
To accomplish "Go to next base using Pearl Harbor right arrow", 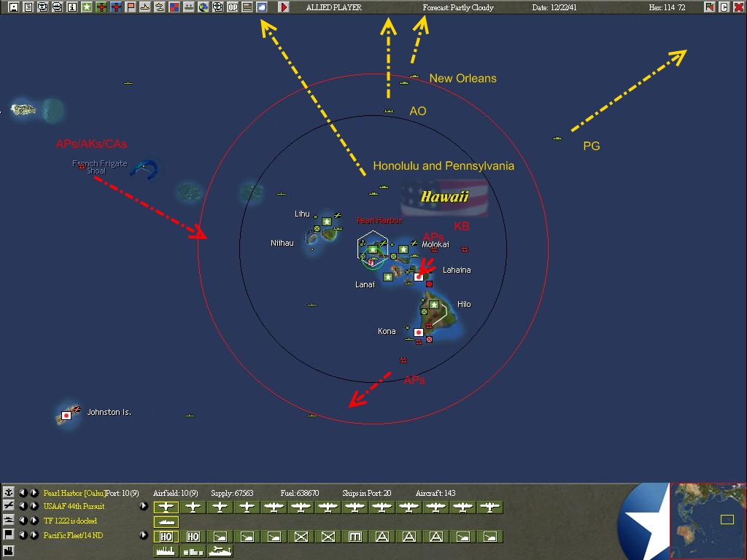I will point(34,492).
